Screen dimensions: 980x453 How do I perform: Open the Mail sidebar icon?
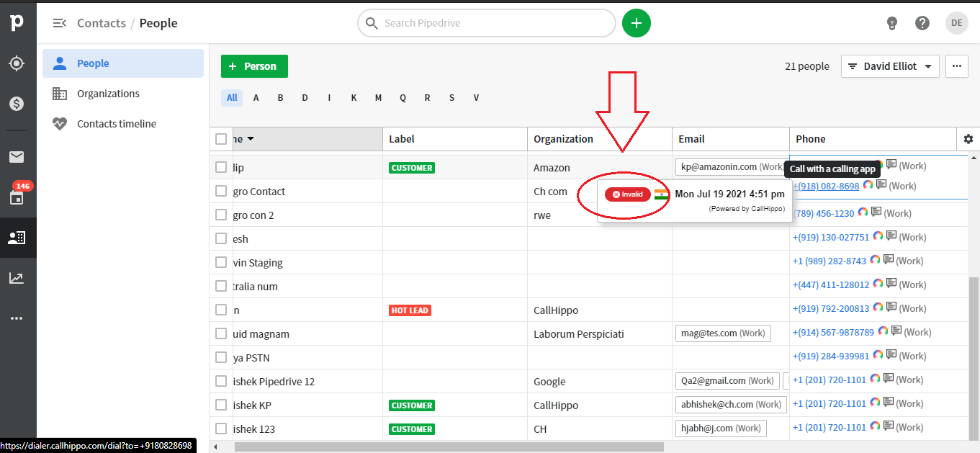(17, 157)
